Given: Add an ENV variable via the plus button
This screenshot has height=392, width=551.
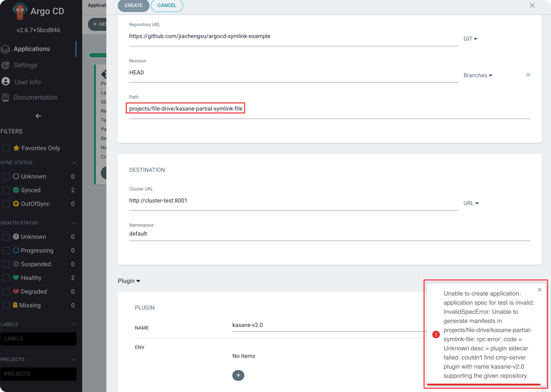Looking at the screenshot, I should click(238, 375).
